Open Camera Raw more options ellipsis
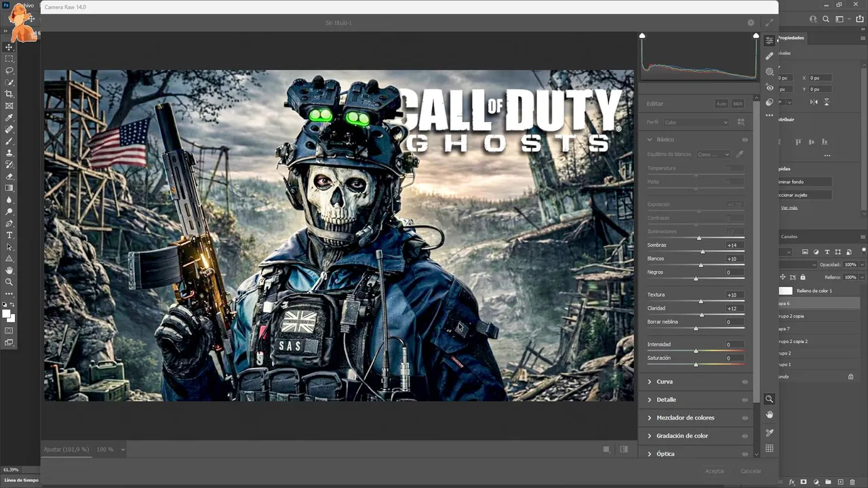Viewport: 868px width, 488px height. 769,115
